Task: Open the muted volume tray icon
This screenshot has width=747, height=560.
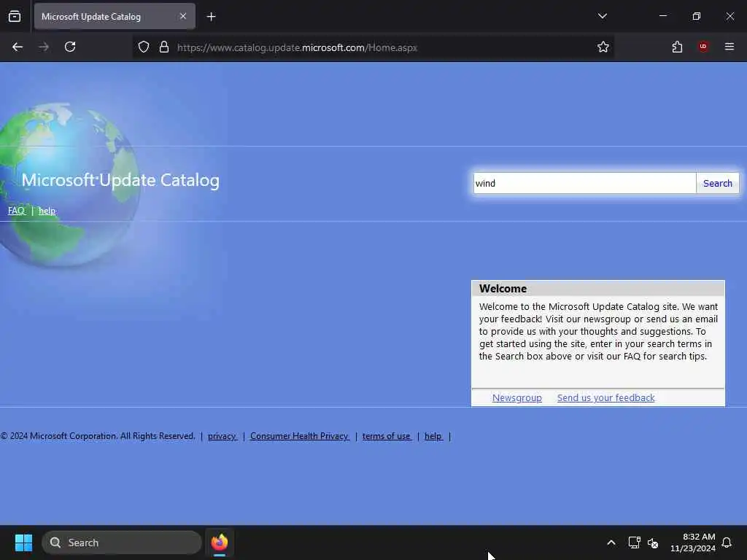Action: pyautogui.click(x=653, y=542)
